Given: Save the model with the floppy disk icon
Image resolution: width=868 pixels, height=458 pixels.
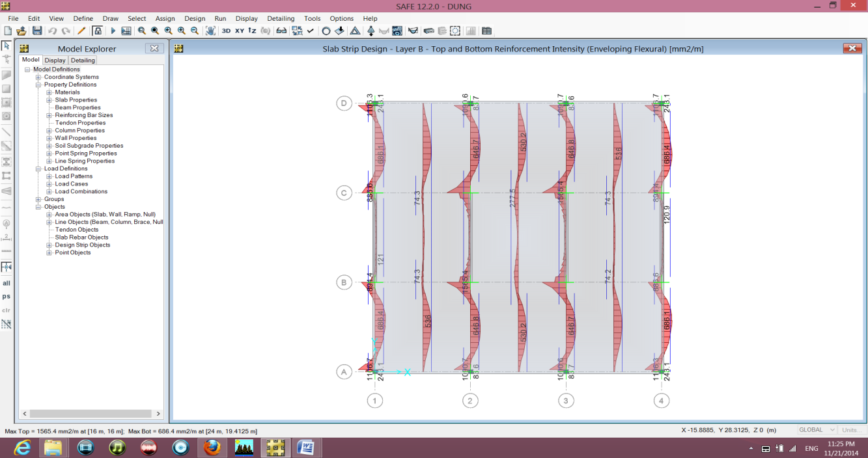Looking at the screenshot, I should coord(37,31).
